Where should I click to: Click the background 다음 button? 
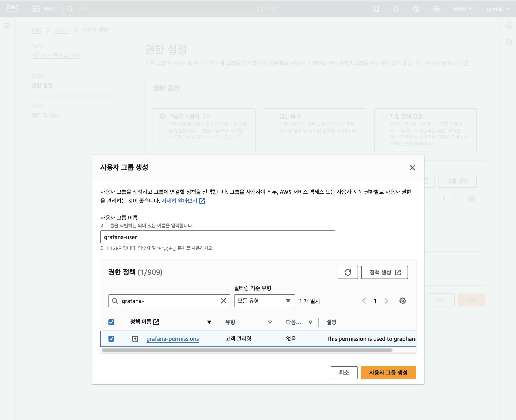[x=471, y=300]
